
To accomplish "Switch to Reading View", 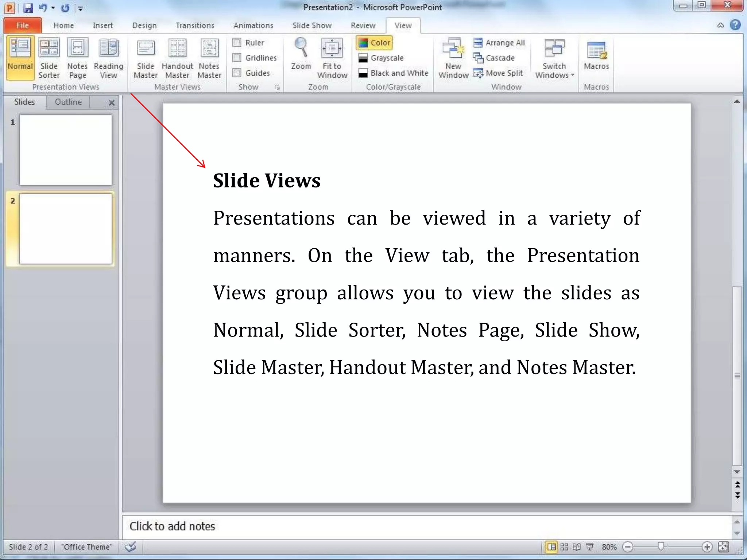I will (108, 58).
